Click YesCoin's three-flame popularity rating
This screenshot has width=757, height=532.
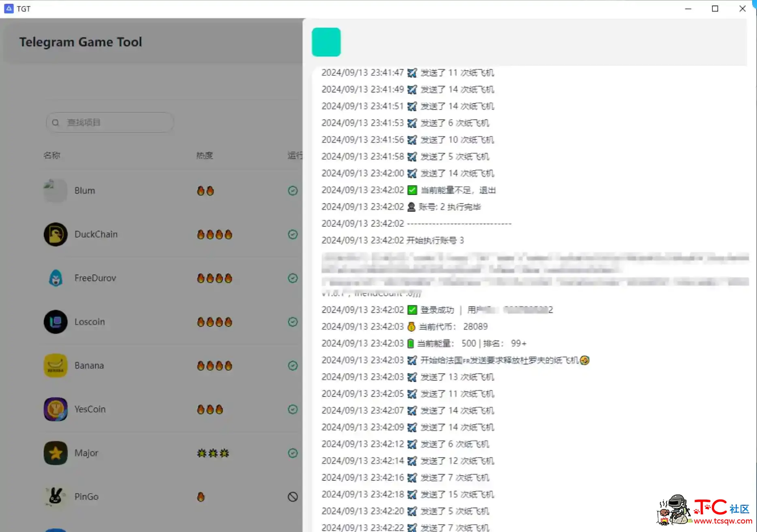(x=210, y=409)
